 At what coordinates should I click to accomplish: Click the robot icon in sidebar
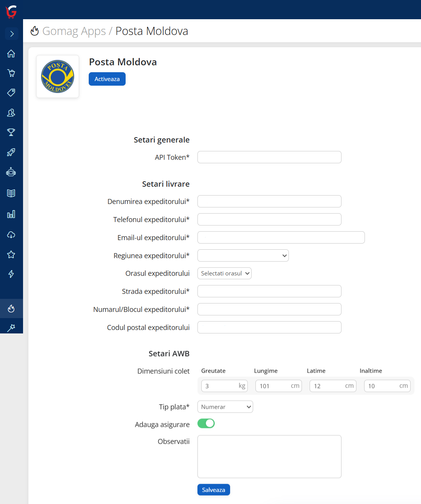click(11, 172)
